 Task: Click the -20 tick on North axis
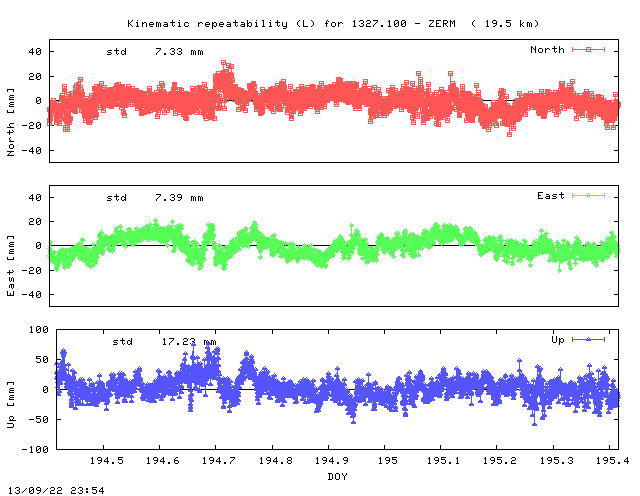32,126
